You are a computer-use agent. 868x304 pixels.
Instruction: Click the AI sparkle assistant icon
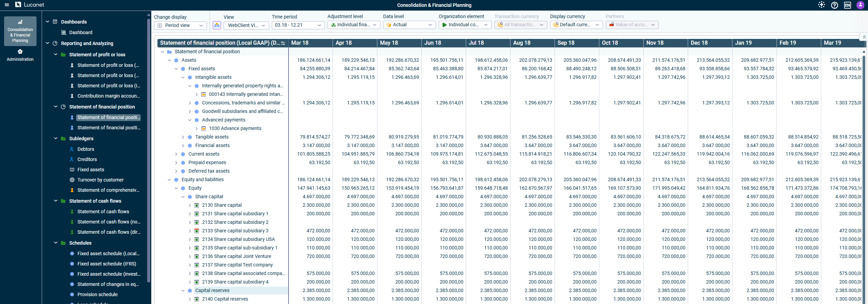pos(821,5)
